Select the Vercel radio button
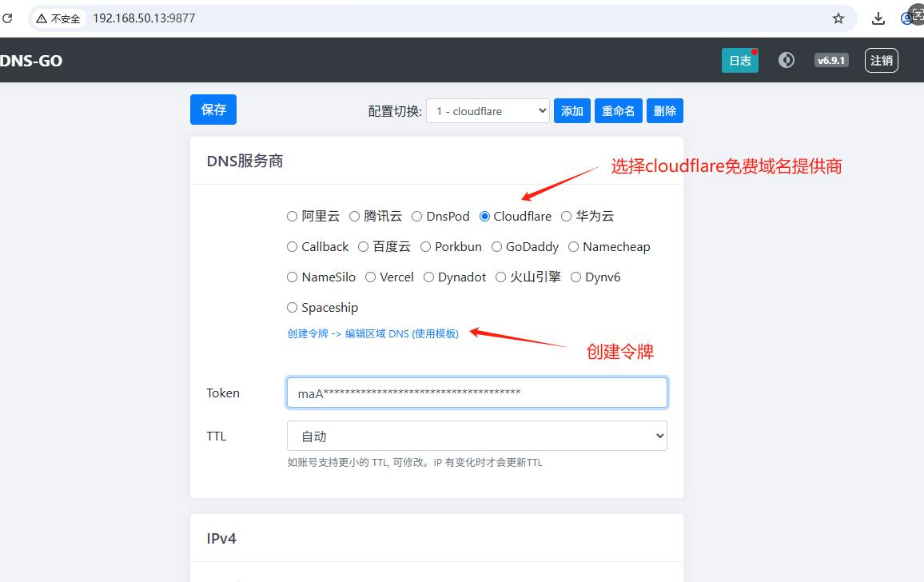Viewport: 924px width, 582px height. tap(370, 277)
